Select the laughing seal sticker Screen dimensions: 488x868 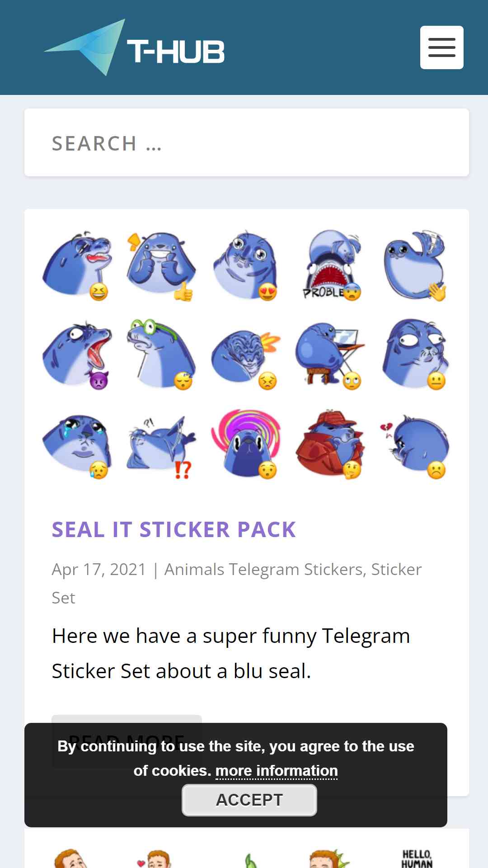coord(77,265)
